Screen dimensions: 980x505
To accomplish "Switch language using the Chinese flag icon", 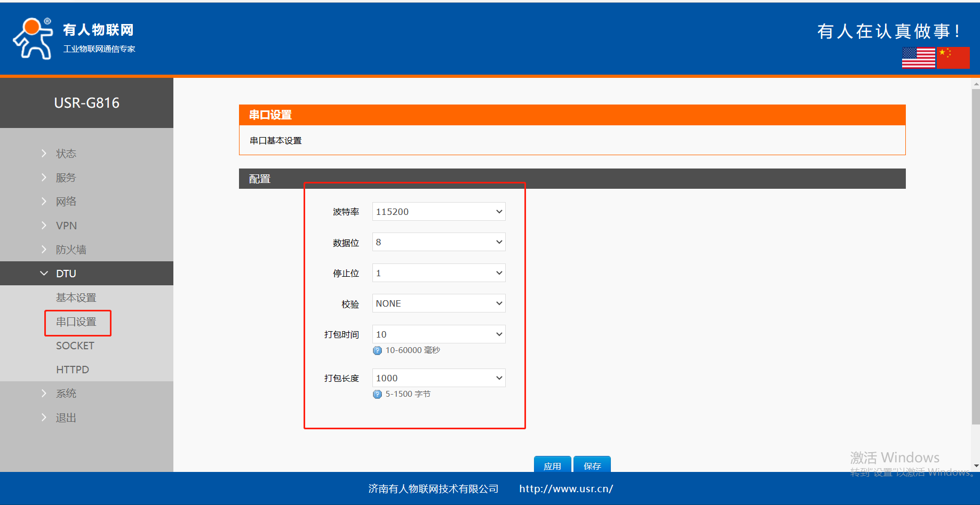I will point(953,58).
